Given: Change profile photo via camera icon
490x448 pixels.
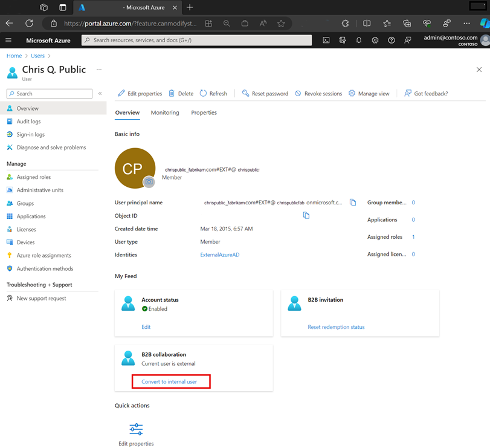Looking at the screenshot, I should coord(149,182).
